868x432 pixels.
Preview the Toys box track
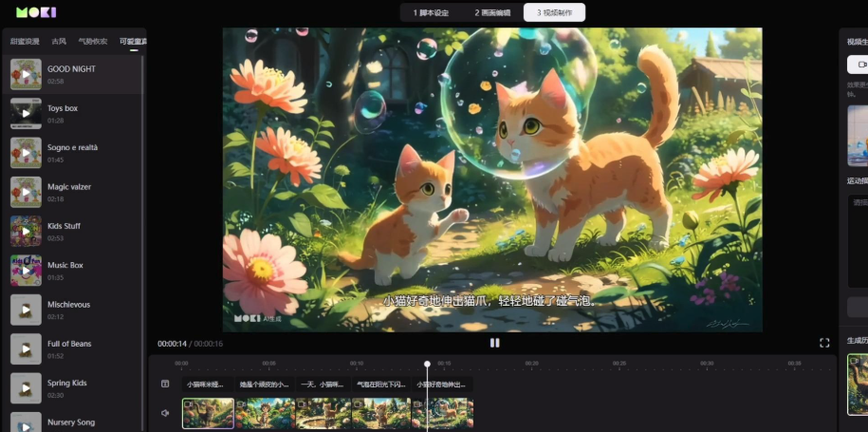tap(26, 114)
